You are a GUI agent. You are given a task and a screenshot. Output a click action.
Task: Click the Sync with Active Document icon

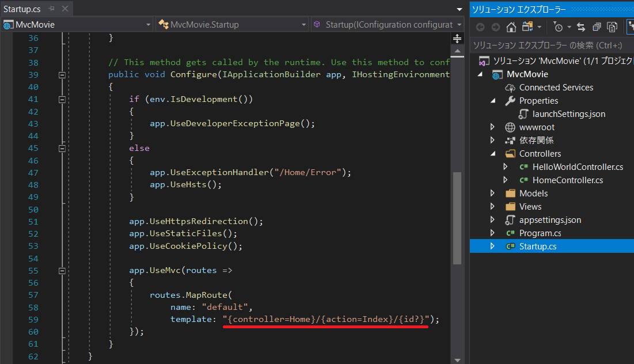click(581, 27)
